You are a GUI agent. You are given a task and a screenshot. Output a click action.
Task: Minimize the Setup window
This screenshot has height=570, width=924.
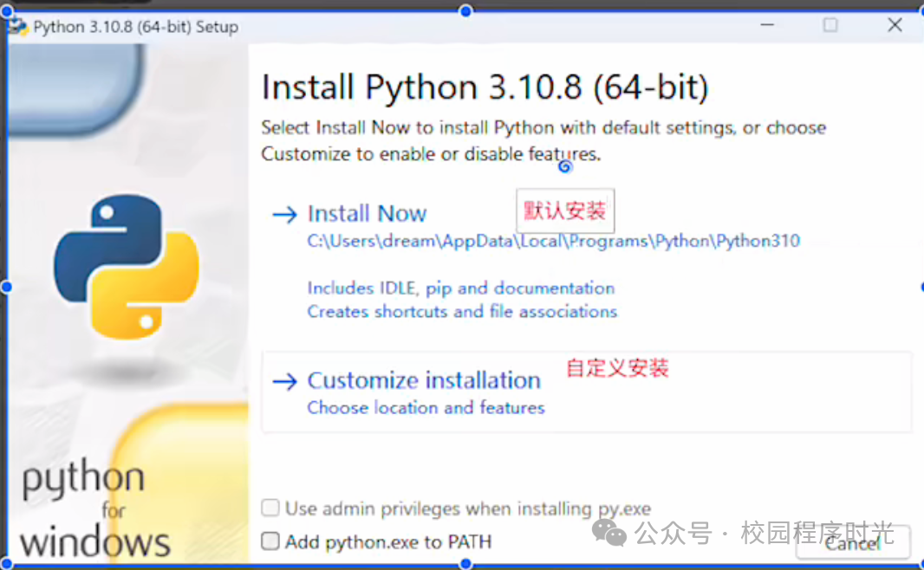(x=767, y=25)
